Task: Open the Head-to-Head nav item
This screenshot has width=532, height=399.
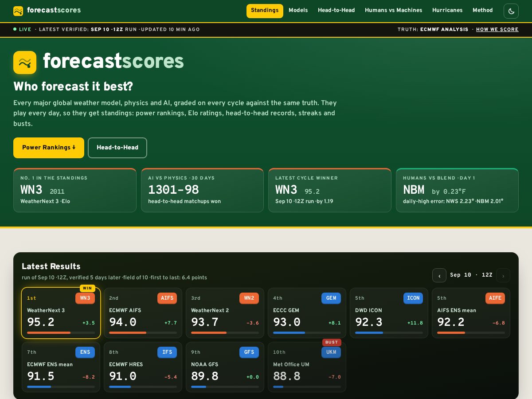Action: tap(336, 11)
